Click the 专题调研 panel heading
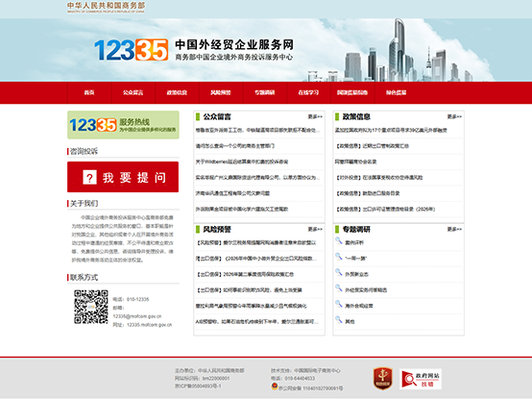This screenshot has width=532, height=399. coord(356,229)
